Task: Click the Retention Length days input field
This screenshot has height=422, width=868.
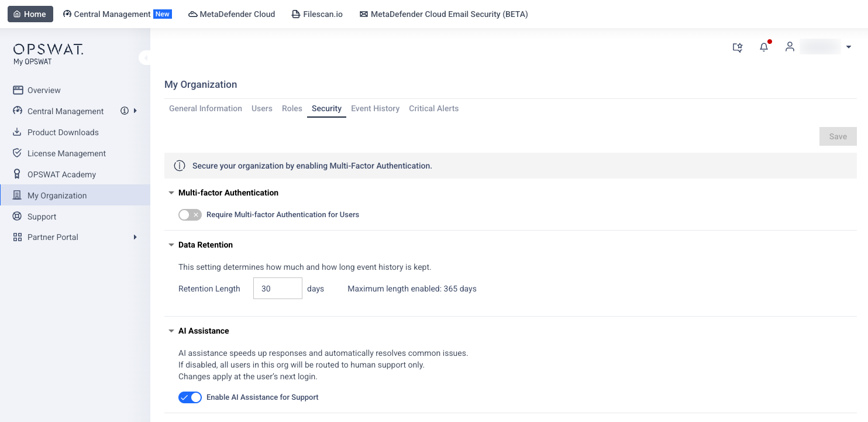Action: pyautogui.click(x=277, y=289)
